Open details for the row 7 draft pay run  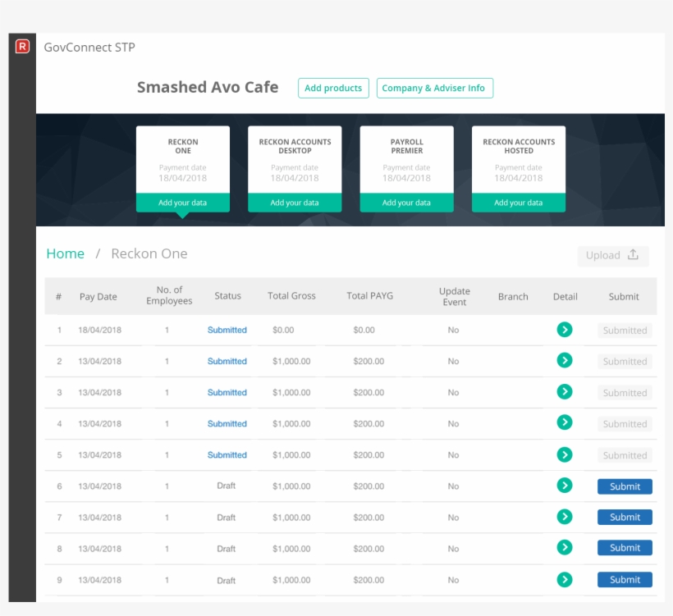tap(565, 517)
